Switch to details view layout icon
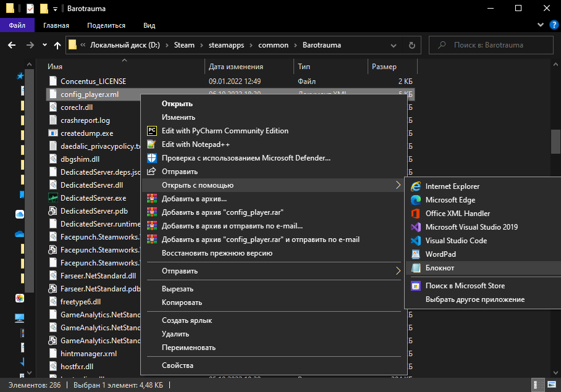This screenshot has width=561, height=392. click(x=537, y=385)
